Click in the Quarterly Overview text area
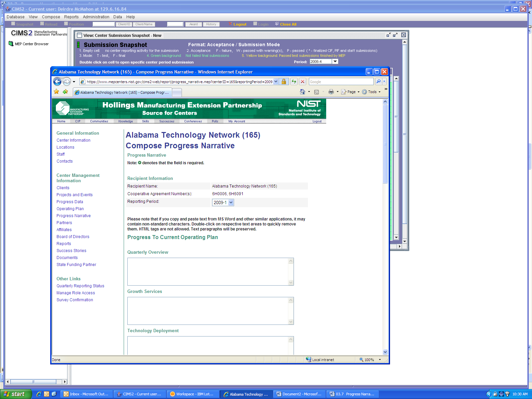 208,272
